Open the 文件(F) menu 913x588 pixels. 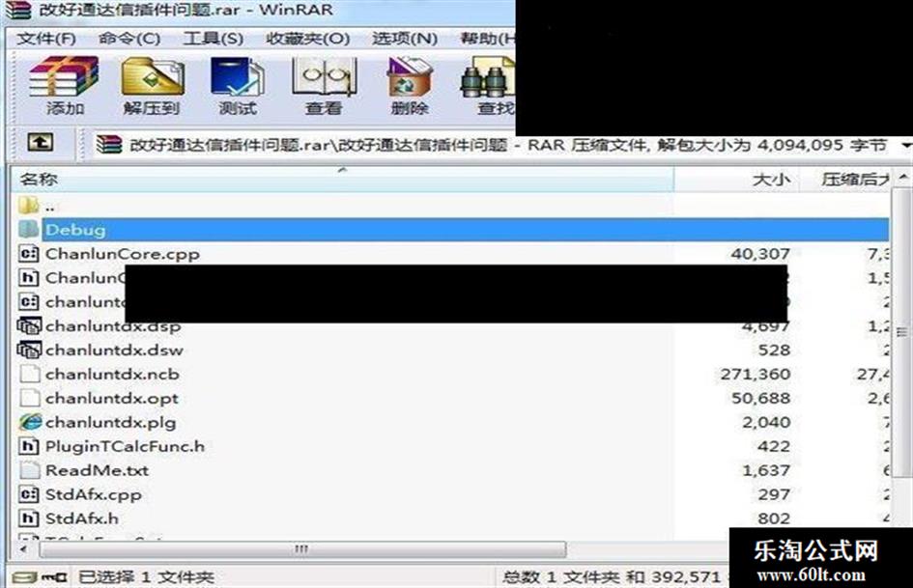pos(46,39)
